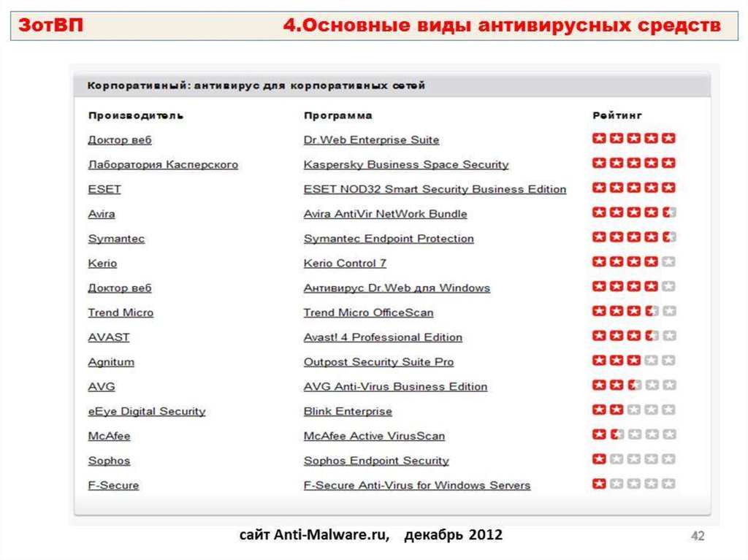Open the Avast! 4 Professional Edition link
This screenshot has height=560, width=748.
pyautogui.click(x=383, y=337)
